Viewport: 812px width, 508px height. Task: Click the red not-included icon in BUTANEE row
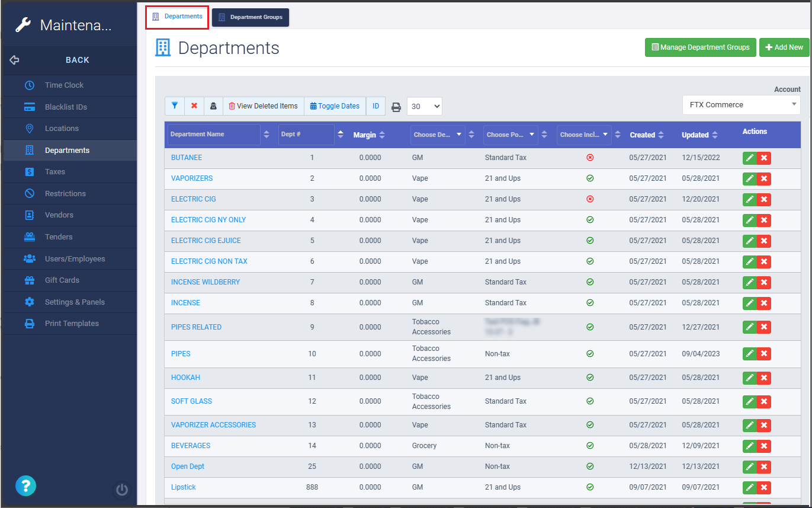click(590, 158)
